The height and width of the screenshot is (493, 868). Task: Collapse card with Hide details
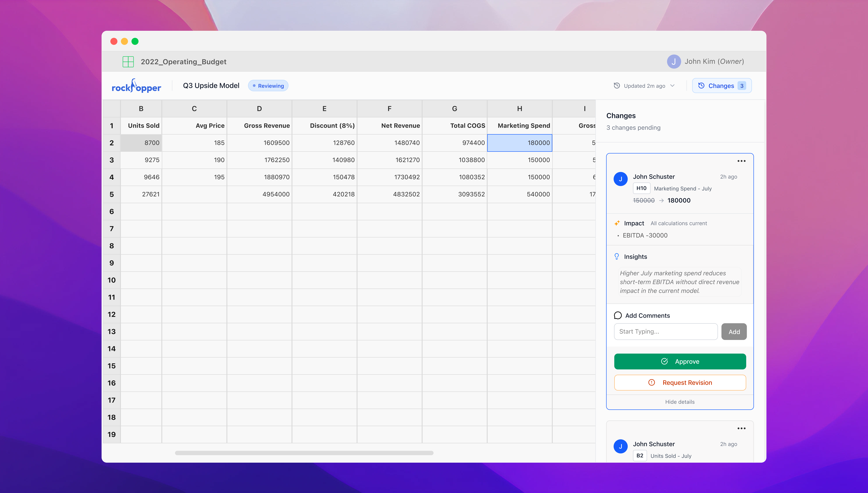point(680,402)
